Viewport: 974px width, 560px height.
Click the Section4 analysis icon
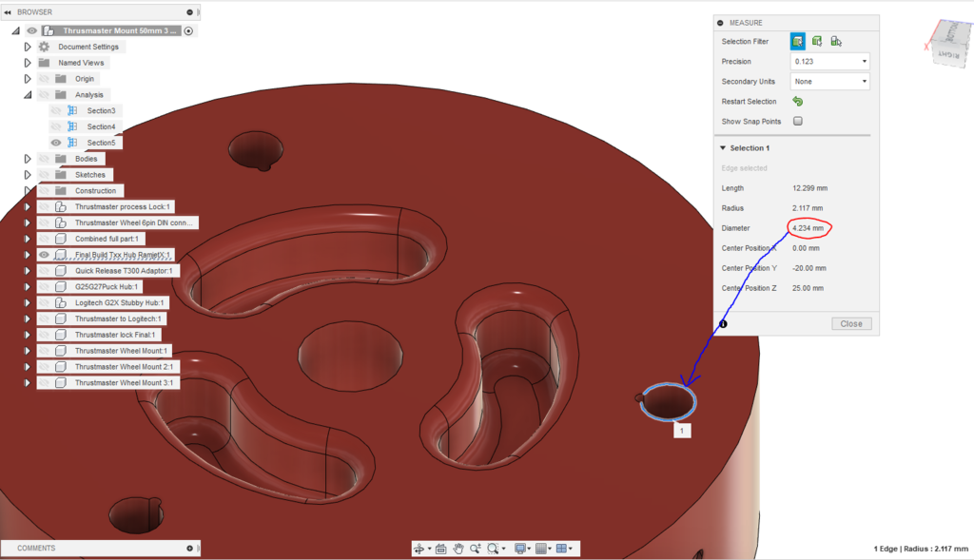(x=72, y=126)
